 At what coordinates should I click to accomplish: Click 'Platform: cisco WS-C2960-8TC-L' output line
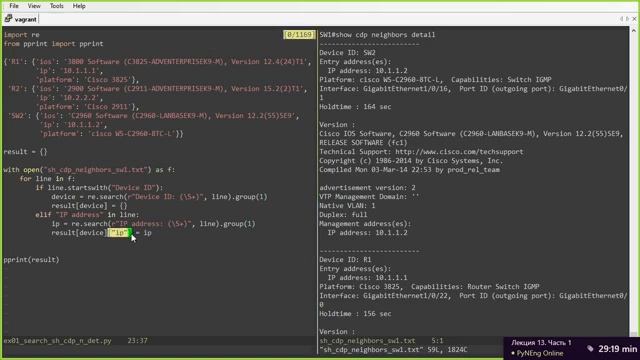click(x=436, y=80)
